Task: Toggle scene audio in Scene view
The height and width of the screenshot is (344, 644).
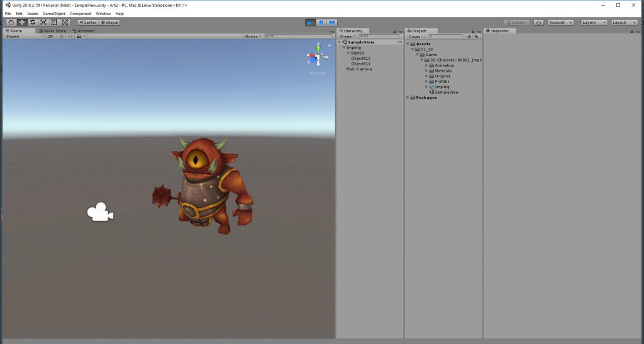Action: (x=70, y=36)
